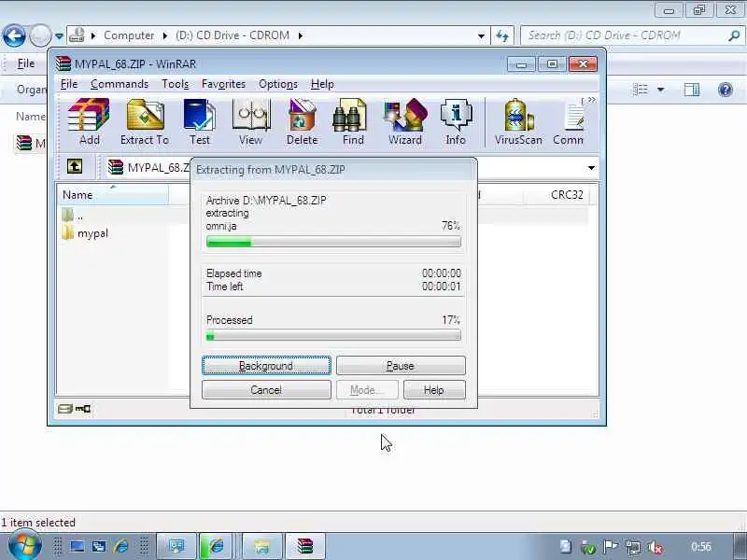Open the Favorites menu

[x=223, y=84]
